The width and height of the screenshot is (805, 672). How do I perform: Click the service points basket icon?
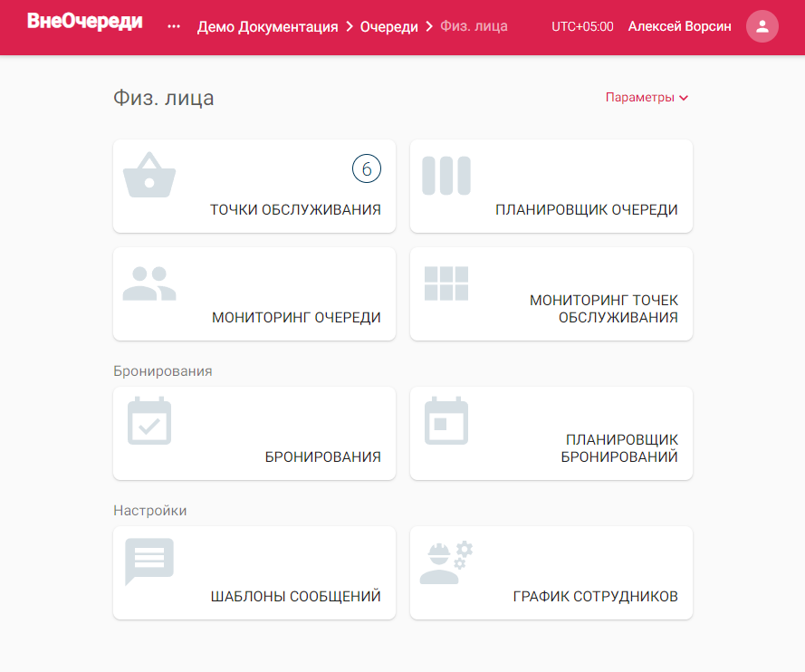(149, 175)
